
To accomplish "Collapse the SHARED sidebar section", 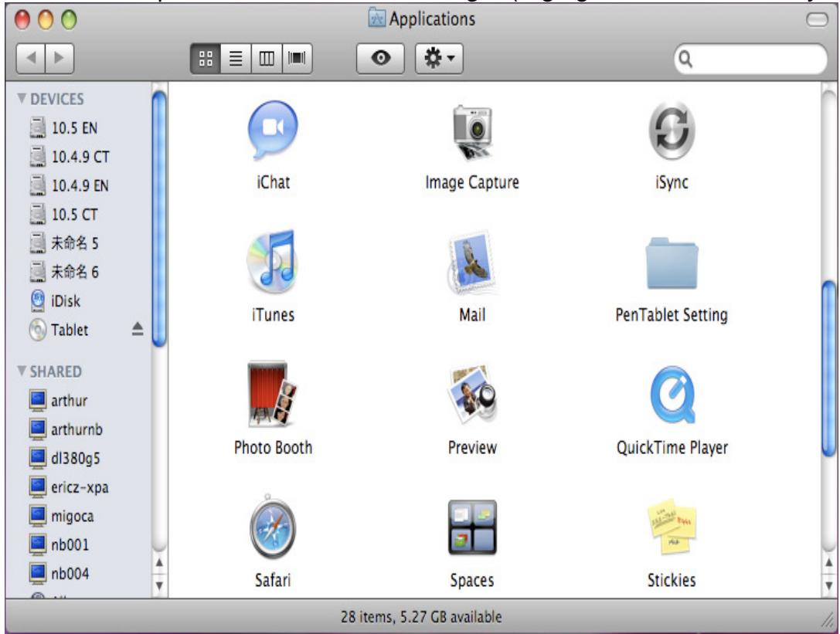I will pyautogui.click(x=22, y=371).
